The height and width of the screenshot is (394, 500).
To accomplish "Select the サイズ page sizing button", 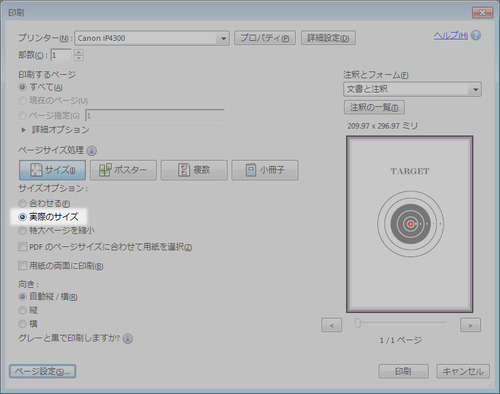I will tap(52, 170).
